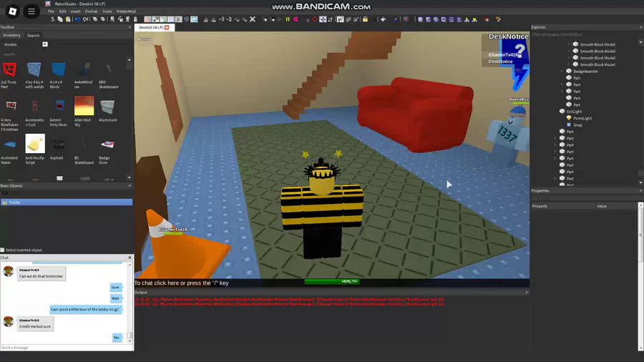Click the Redo arrow icon

pos(85,19)
